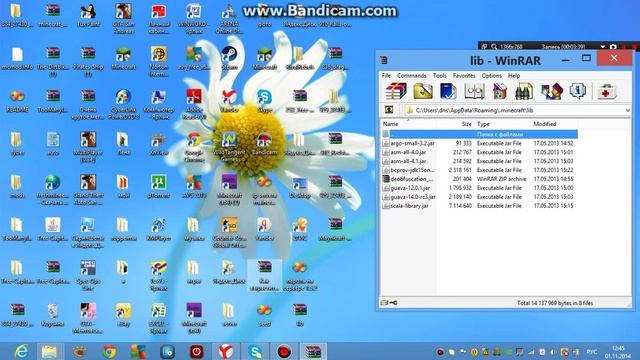Open the Options menu

click(x=491, y=76)
